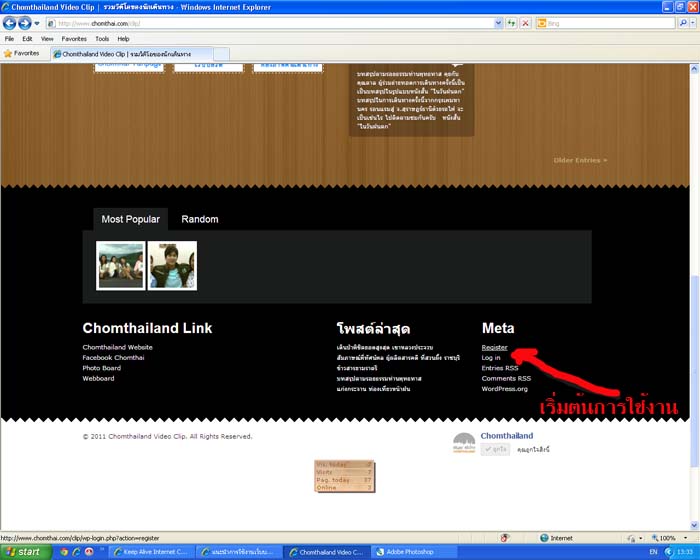Click the Facebook Chomthai link
Screen dimensions: 700x560
point(113,357)
